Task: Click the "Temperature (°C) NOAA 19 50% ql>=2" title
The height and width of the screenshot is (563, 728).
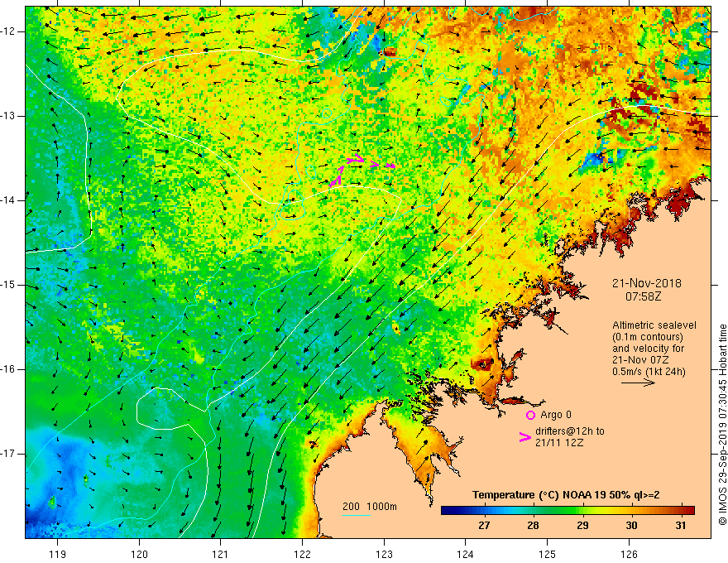Action: pos(566,495)
